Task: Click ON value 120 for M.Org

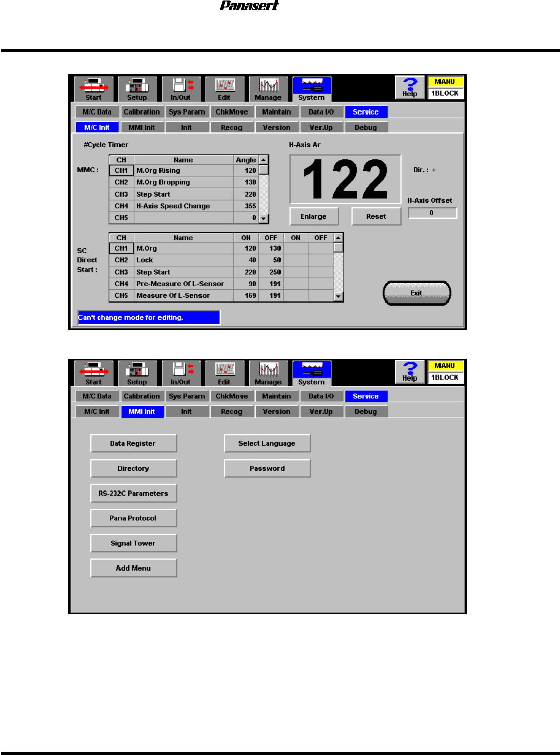Action: (246, 249)
